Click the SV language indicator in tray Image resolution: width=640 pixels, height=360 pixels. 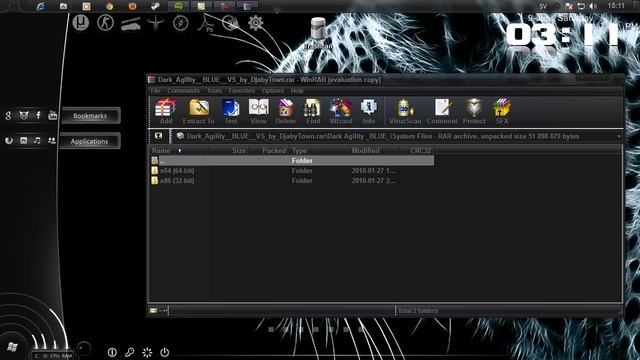[543, 6]
